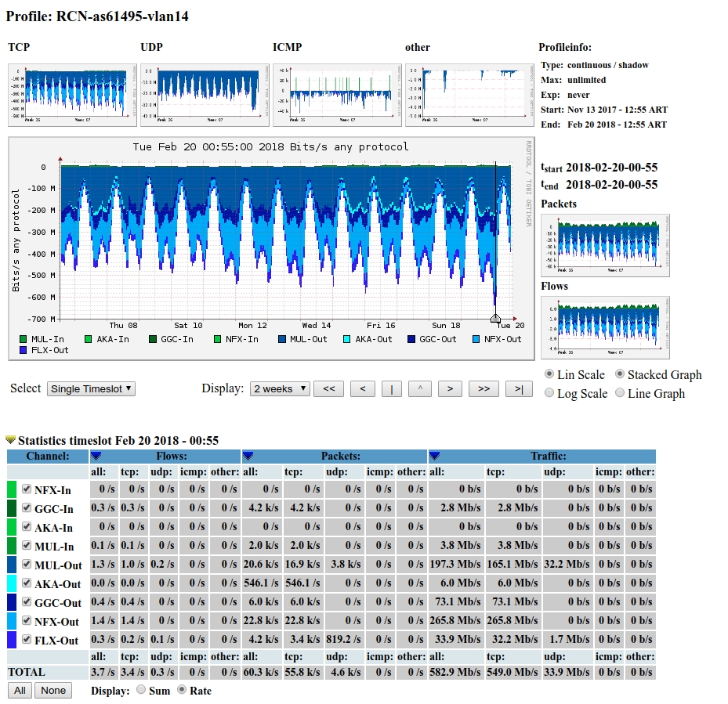Click the time cursor marker on graph
The height and width of the screenshot is (704, 728).
pyautogui.click(x=495, y=318)
